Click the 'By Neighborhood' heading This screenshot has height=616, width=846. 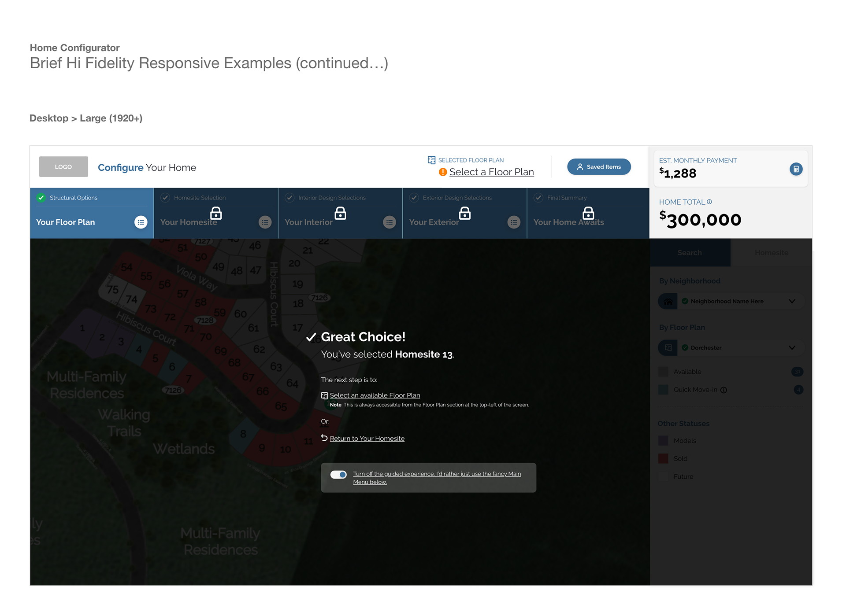(690, 281)
